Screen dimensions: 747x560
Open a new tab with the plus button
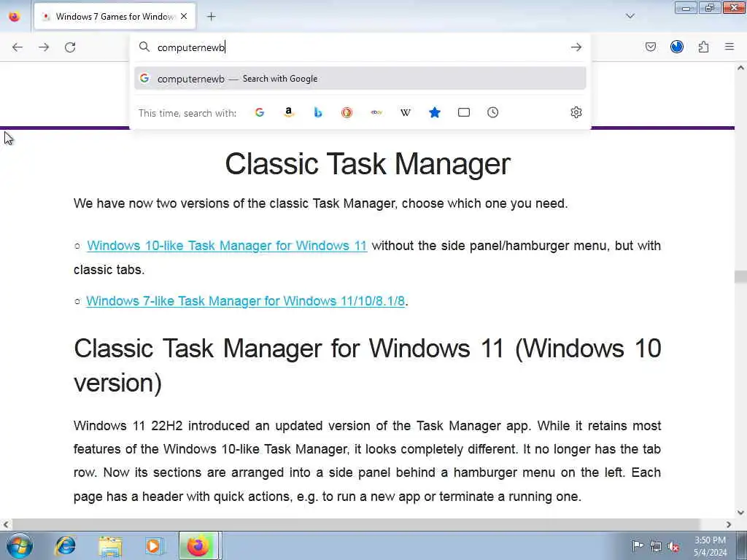click(211, 17)
